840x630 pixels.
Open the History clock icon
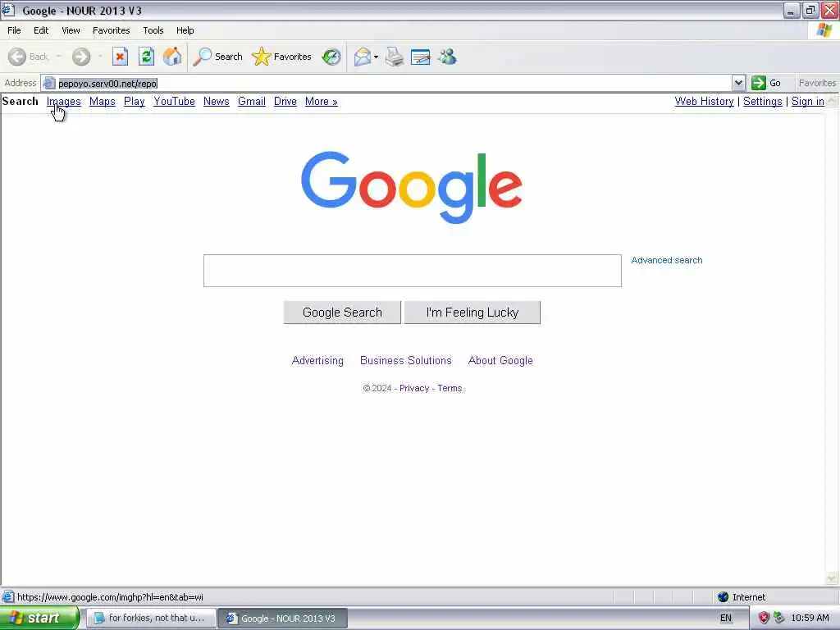[331, 57]
